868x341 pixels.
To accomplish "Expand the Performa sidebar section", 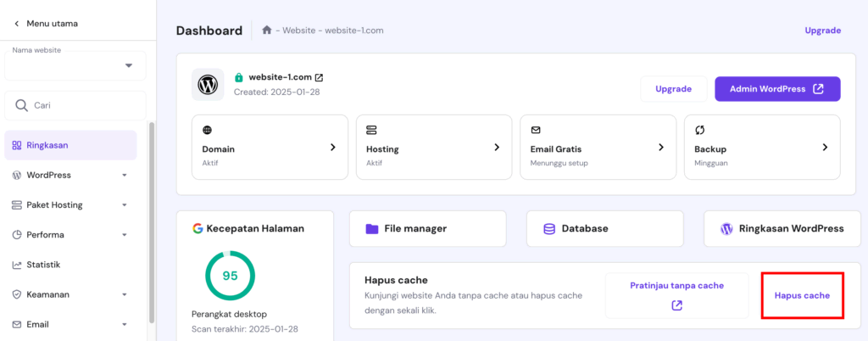I will (x=124, y=235).
